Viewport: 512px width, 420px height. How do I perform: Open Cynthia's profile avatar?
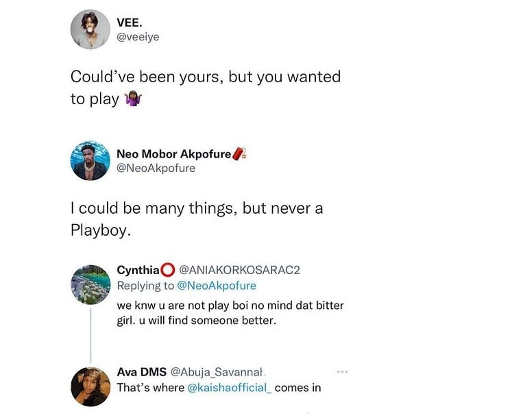(90, 284)
